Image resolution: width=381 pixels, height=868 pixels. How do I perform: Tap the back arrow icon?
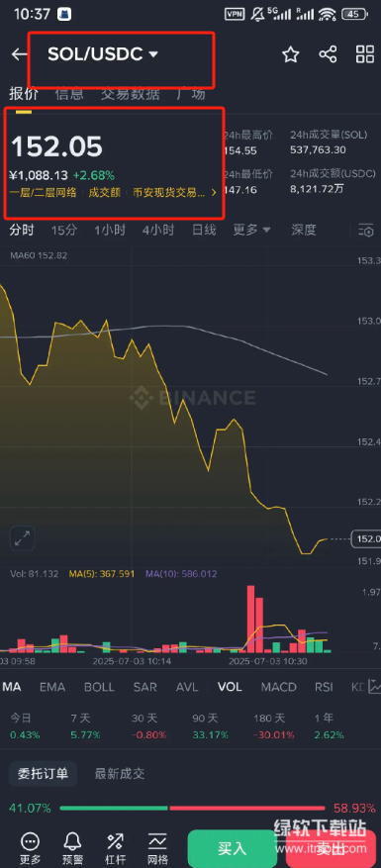[x=20, y=54]
